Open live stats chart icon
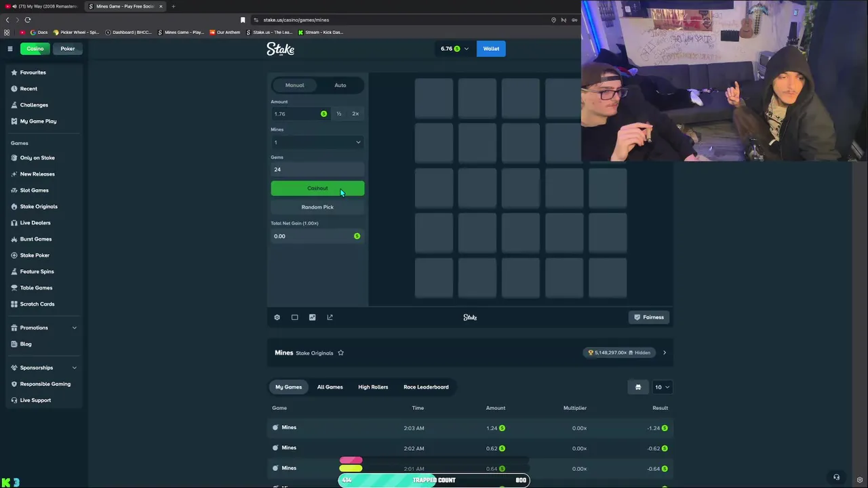The image size is (868, 488). pos(312,317)
